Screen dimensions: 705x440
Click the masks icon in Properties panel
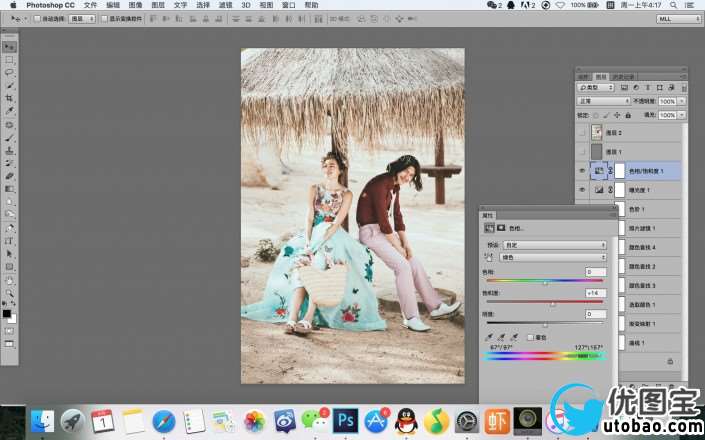pos(501,228)
